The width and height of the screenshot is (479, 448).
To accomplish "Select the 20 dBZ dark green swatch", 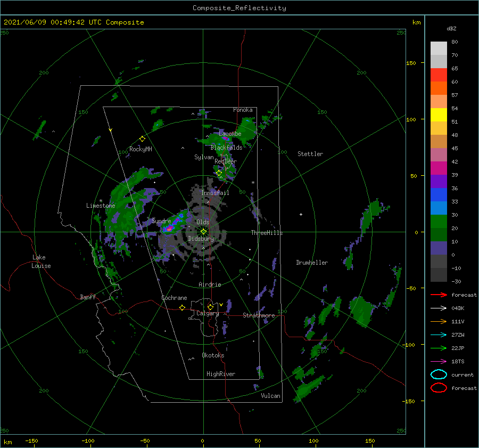I will (439, 234).
